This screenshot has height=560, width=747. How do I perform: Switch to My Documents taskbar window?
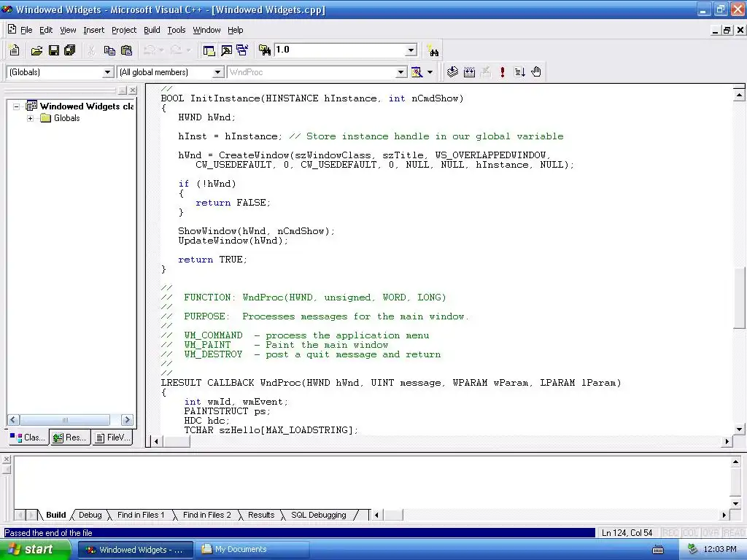pos(252,550)
